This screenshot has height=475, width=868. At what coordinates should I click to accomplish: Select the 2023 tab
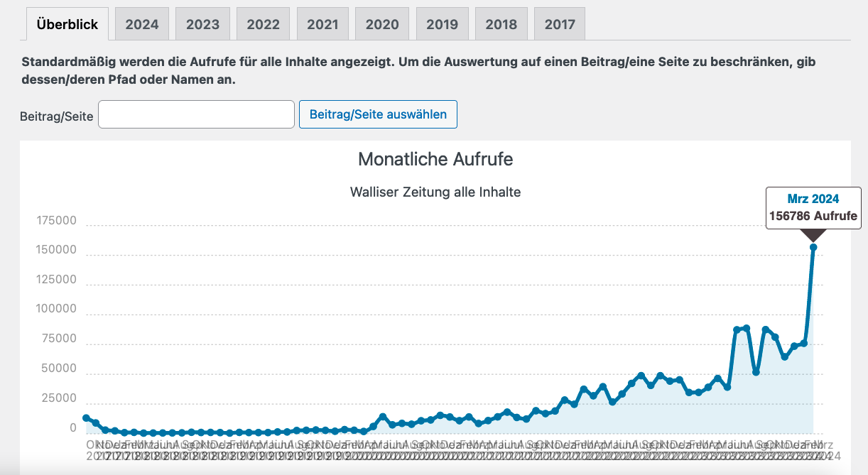[202, 24]
